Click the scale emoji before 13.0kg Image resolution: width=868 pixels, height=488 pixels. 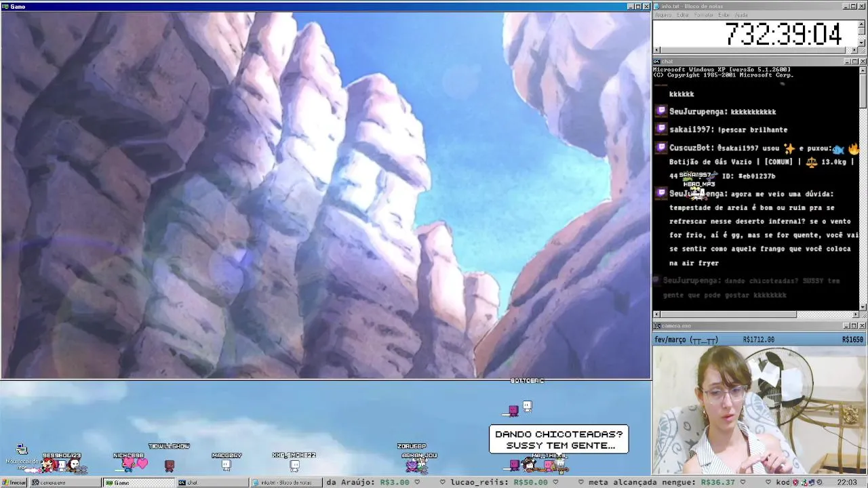coord(811,162)
